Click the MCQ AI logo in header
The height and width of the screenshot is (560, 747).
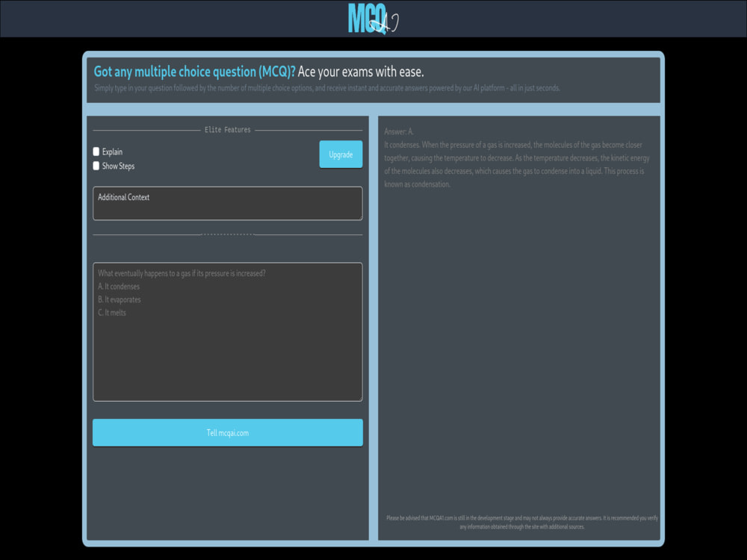pyautogui.click(x=373, y=19)
